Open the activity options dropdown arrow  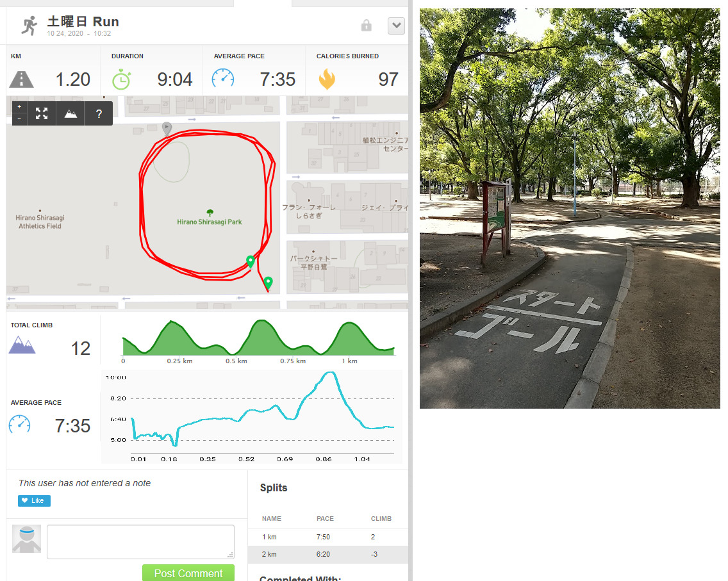pos(396,26)
